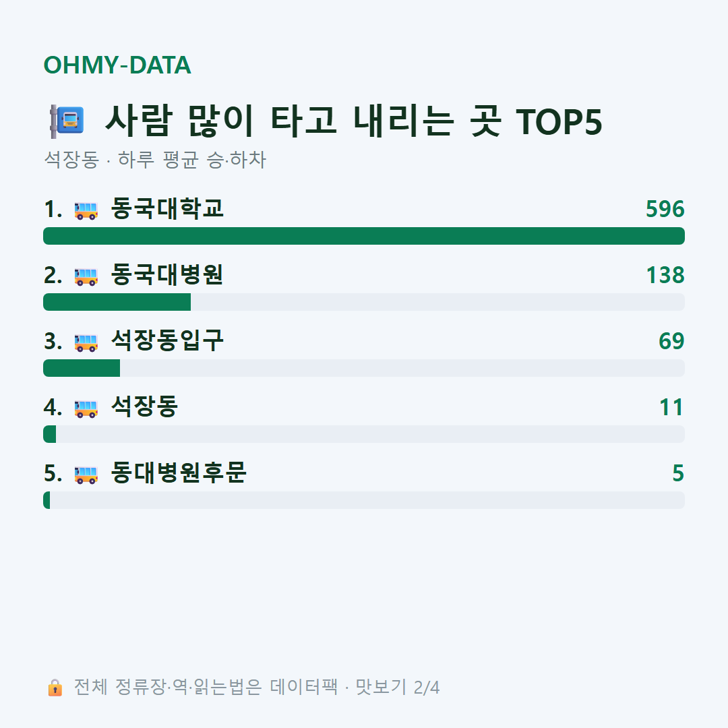
Task: Click the 138 ridership bar for 동국대병원
Action: (364, 302)
